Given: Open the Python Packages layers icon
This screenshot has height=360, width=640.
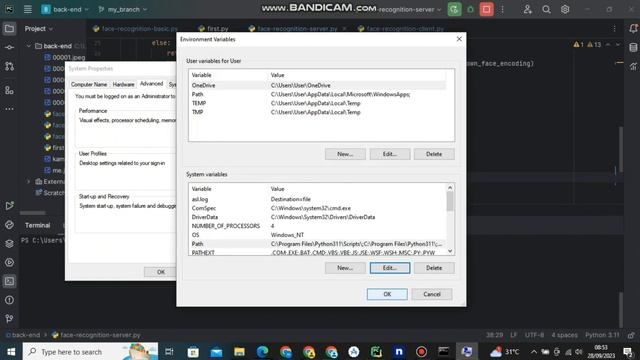Looking at the screenshot, I should coord(9,244).
